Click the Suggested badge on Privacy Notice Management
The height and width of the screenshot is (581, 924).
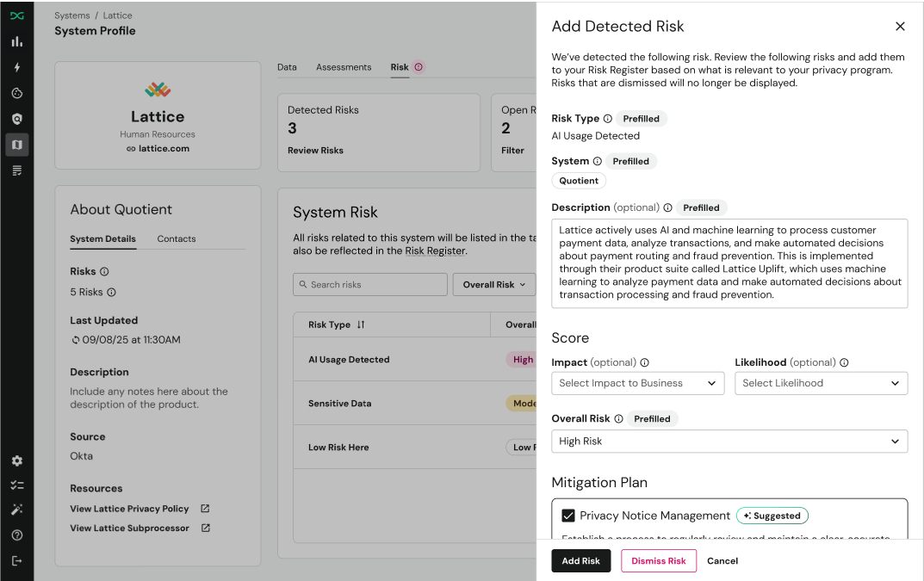coord(772,516)
